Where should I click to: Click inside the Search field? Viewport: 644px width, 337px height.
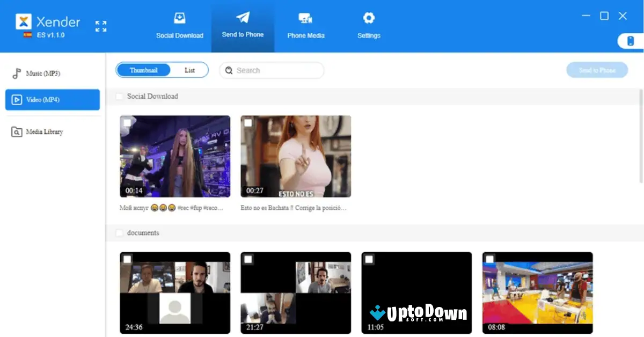(x=271, y=70)
